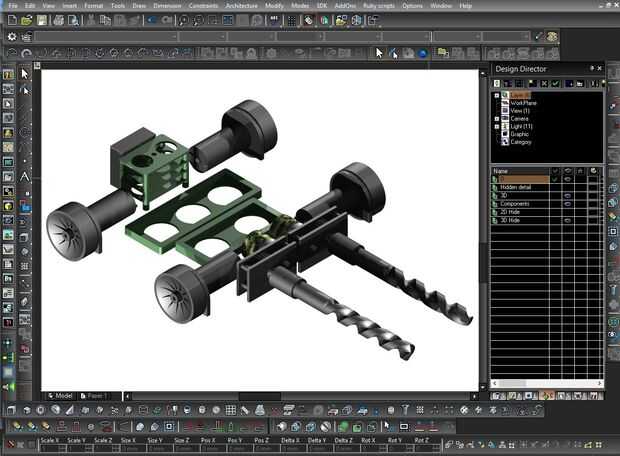Expand the Light (11) node in tree
Image resolution: width=620 pixels, height=456 pixels.
[x=497, y=127]
